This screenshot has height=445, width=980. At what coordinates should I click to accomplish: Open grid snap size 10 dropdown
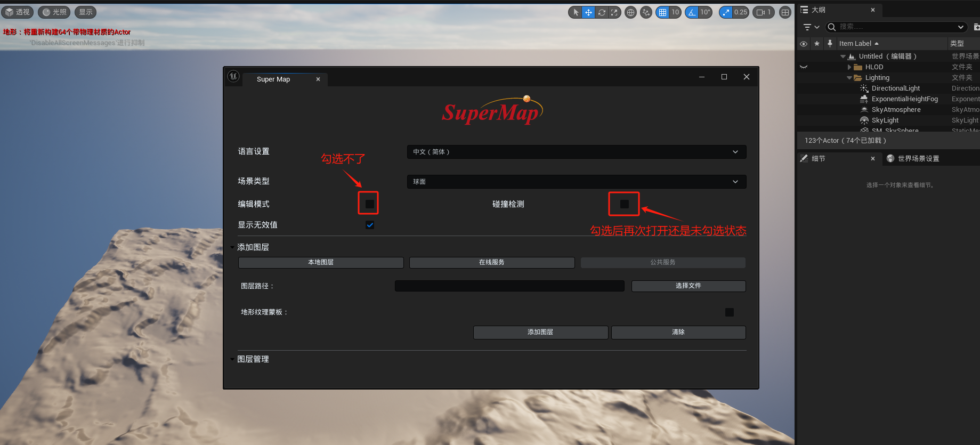675,12
